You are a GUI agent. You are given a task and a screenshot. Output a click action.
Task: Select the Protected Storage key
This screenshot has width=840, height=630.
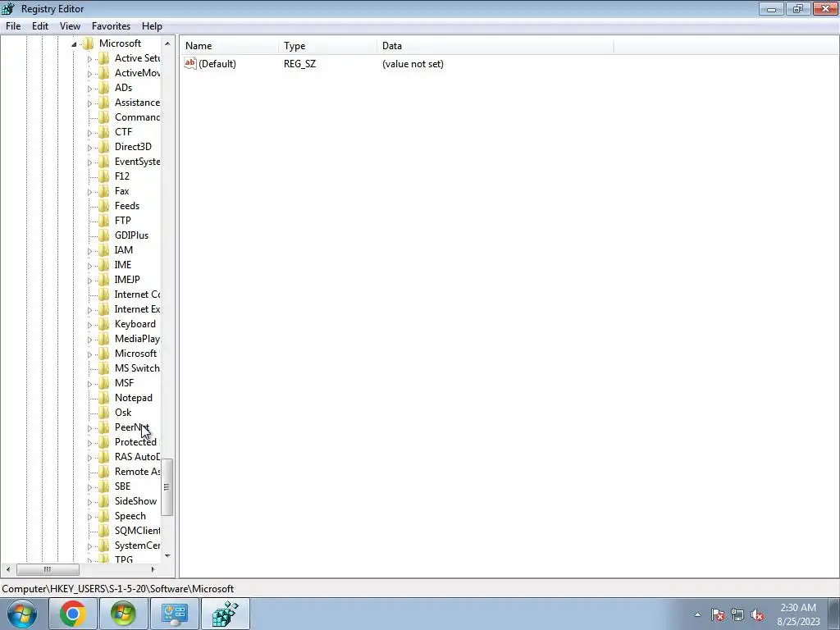coord(136,442)
